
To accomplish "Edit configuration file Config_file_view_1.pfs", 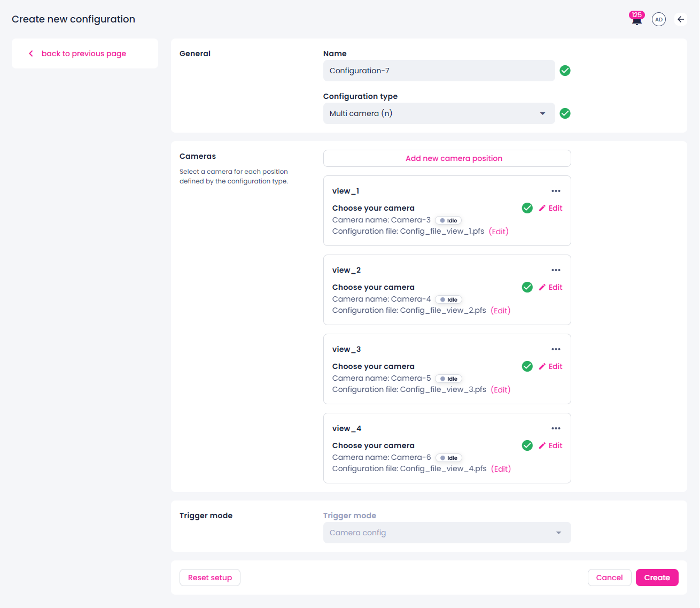I will (x=499, y=232).
